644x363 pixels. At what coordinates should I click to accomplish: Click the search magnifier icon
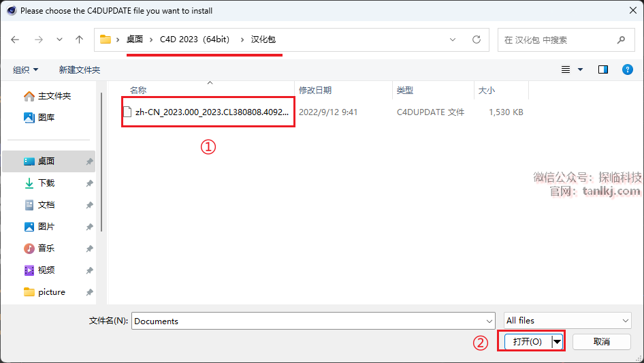click(621, 40)
